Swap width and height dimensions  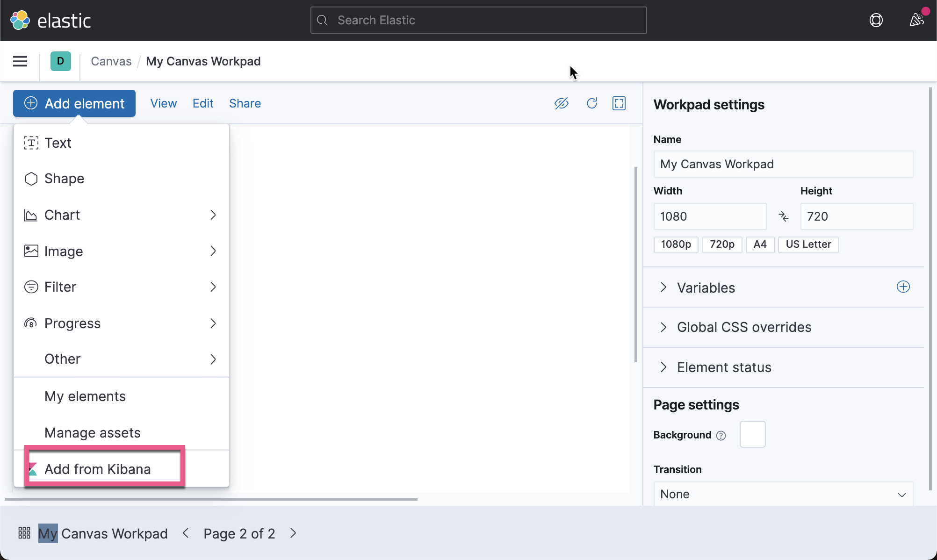tap(784, 216)
